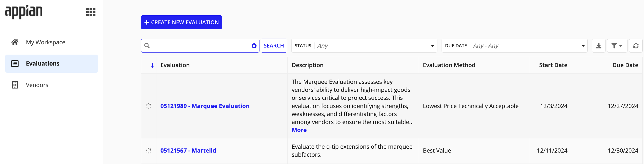Image resolution: width=644 pixels, height=164 pixels.
Task: Open the Due Date filter dropdown
Action: click(515, 46)
